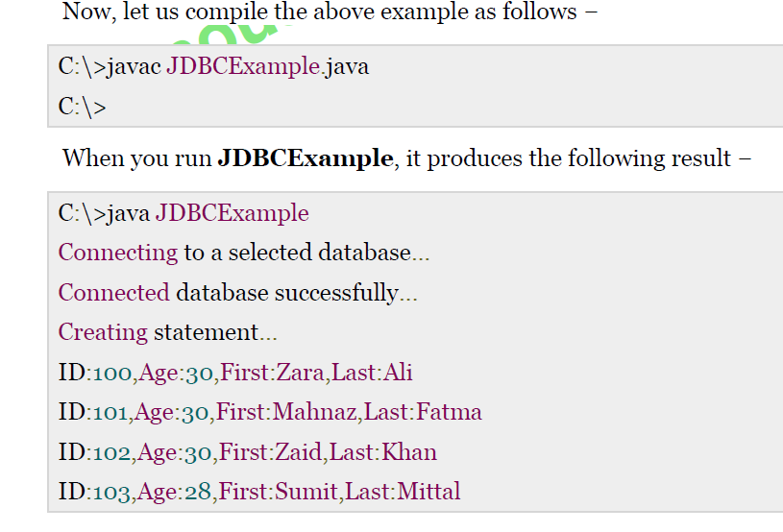This screenshot has height=532, width=783.
Task: Click the word 'Connected' in output
Action: [113, 293]
